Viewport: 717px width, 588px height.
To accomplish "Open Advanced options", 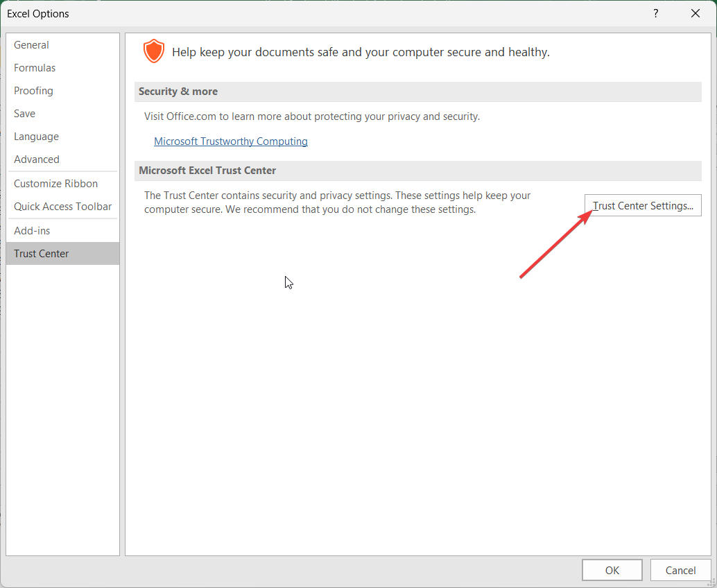I will click(x=62, y=159).
